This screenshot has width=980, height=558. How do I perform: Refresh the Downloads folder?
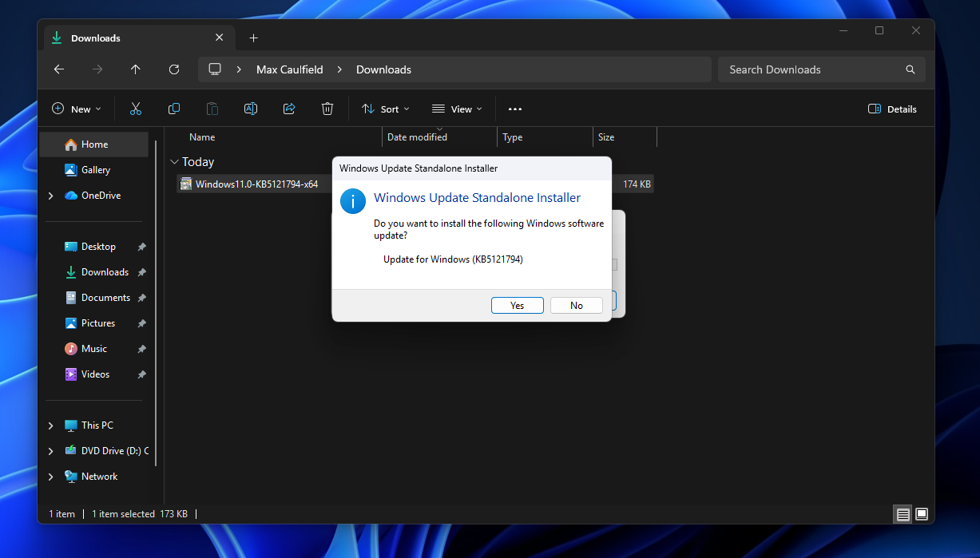(174, 69)
